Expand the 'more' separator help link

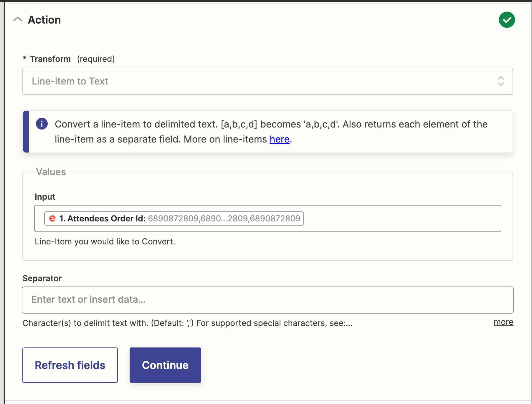tap(503, 322)
